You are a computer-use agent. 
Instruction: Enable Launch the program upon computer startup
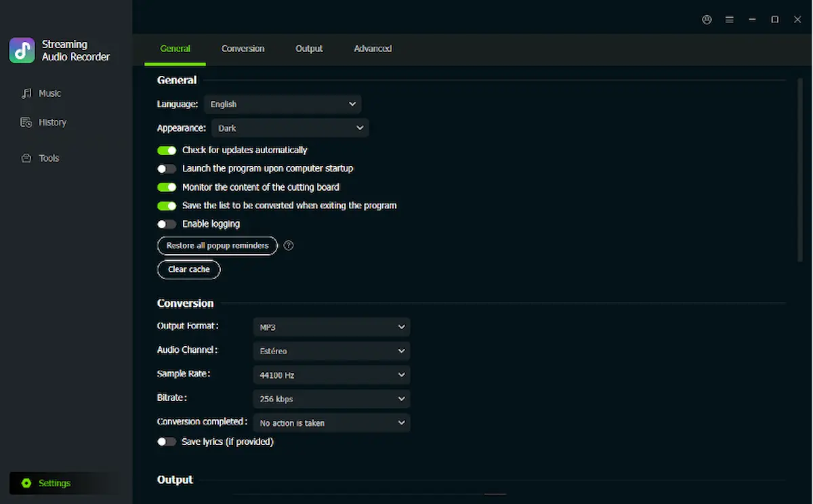coord(167,169)
